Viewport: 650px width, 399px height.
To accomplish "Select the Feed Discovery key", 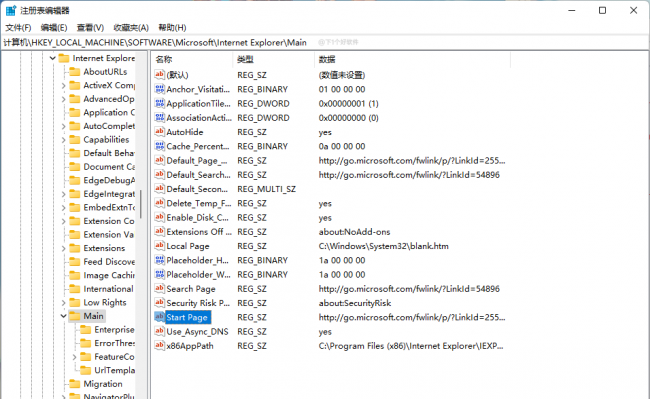I will pyautogui.click(x=109, y=262).
